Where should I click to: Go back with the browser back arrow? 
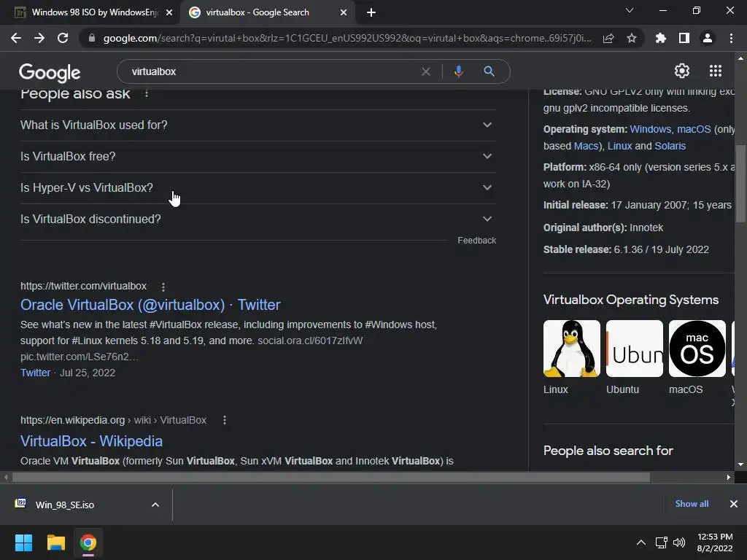click(x=16, y=38)
